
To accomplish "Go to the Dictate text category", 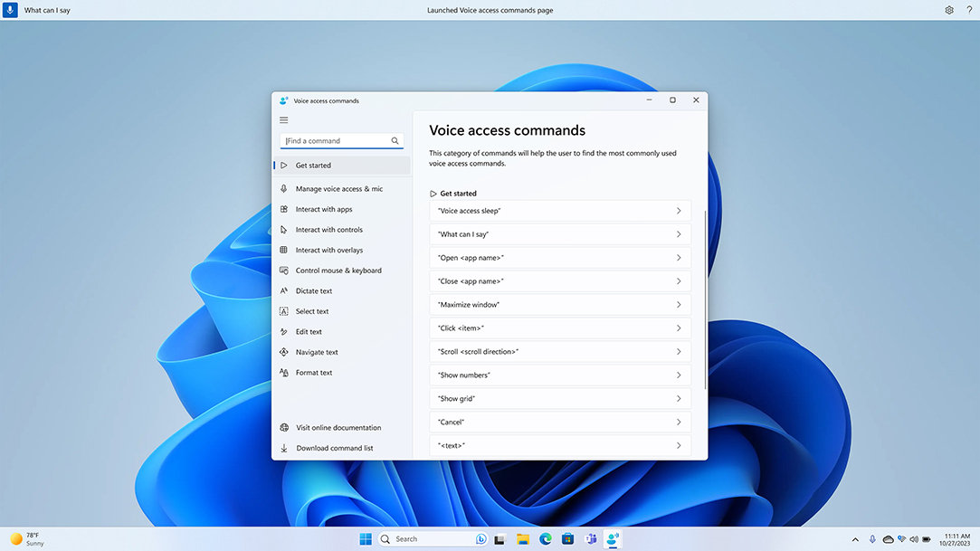I will [x=313, y=291].
